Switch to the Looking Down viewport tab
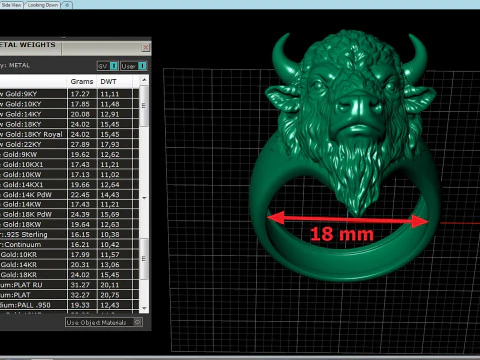480x360 pixels. point(43,5)
